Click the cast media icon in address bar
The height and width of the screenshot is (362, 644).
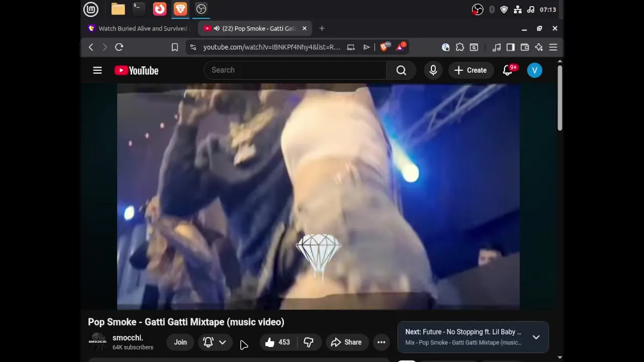[351, 47]
